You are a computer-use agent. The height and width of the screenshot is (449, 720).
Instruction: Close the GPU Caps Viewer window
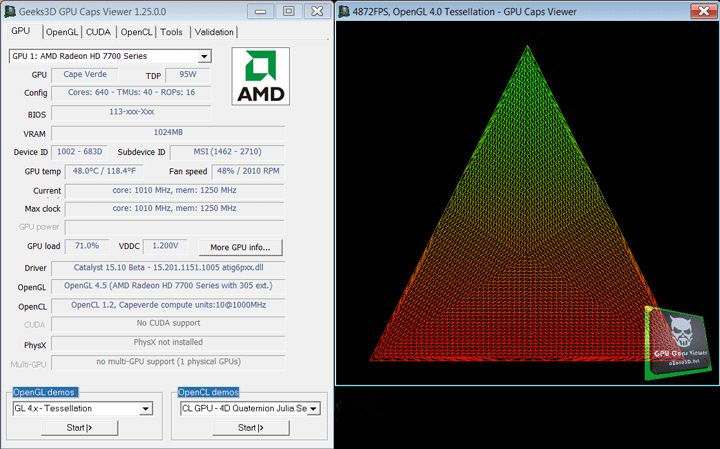[317, 11]
